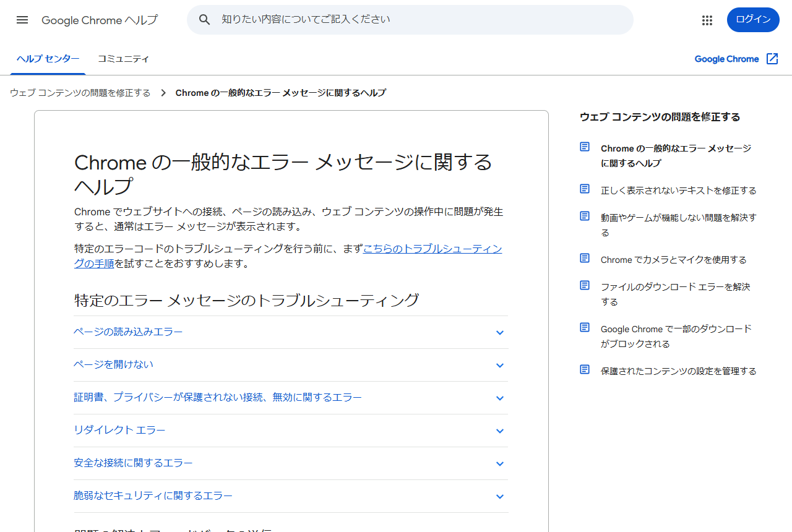Click the article icon beside Chrome でカメラとマイクを使用する
This screenshot has height=532, width=792.
[x=585, y=258]
